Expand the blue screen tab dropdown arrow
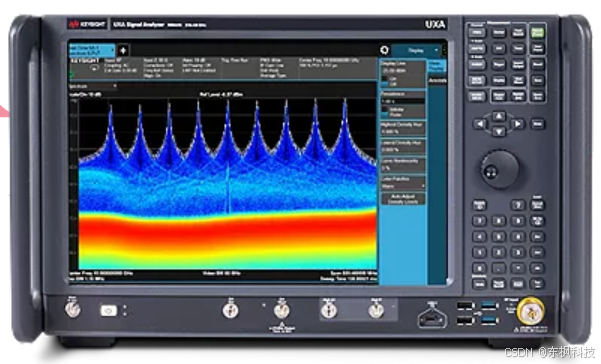 [x=112, y=50]
